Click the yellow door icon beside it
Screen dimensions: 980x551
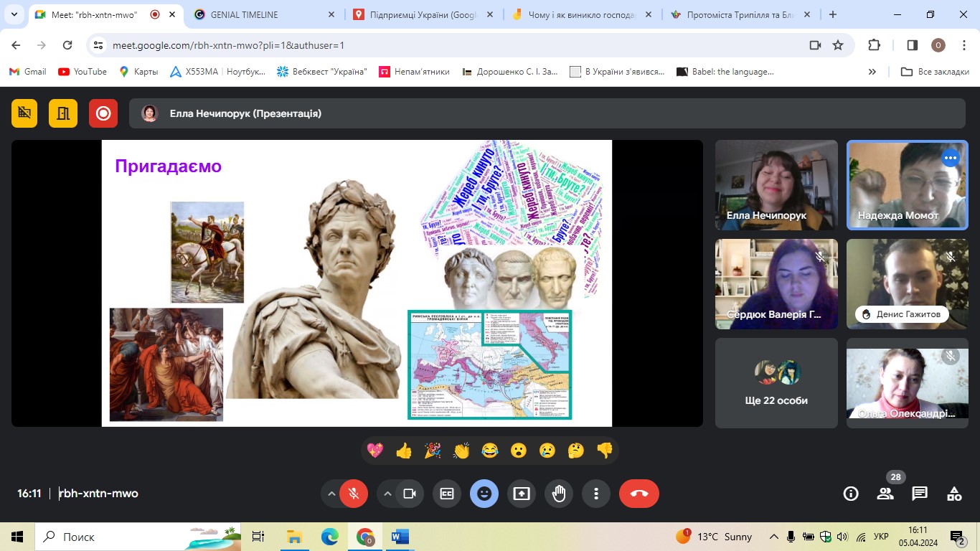point(63,113)
